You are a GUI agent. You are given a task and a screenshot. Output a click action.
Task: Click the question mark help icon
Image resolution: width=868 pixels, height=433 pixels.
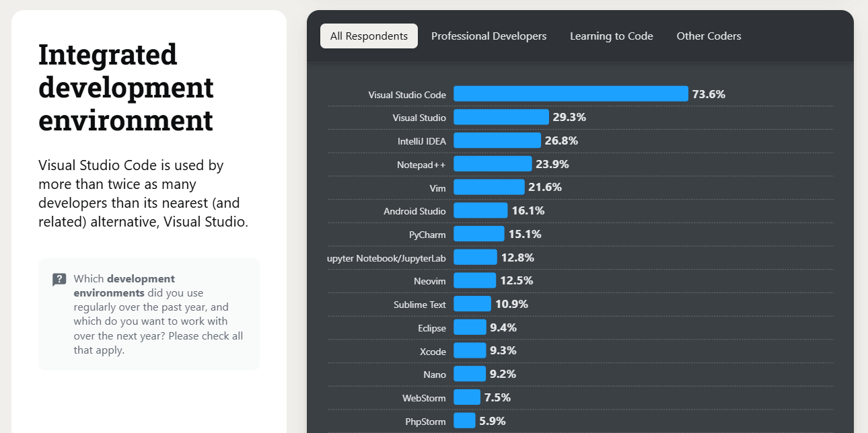pos(59,279)
